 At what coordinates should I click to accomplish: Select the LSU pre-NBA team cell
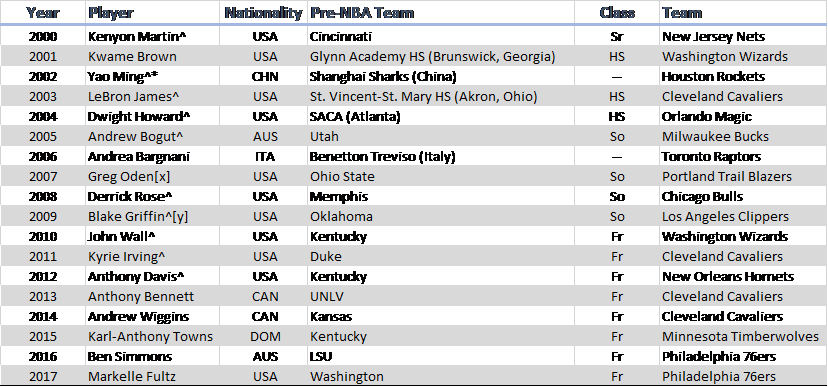pos(441,356)
